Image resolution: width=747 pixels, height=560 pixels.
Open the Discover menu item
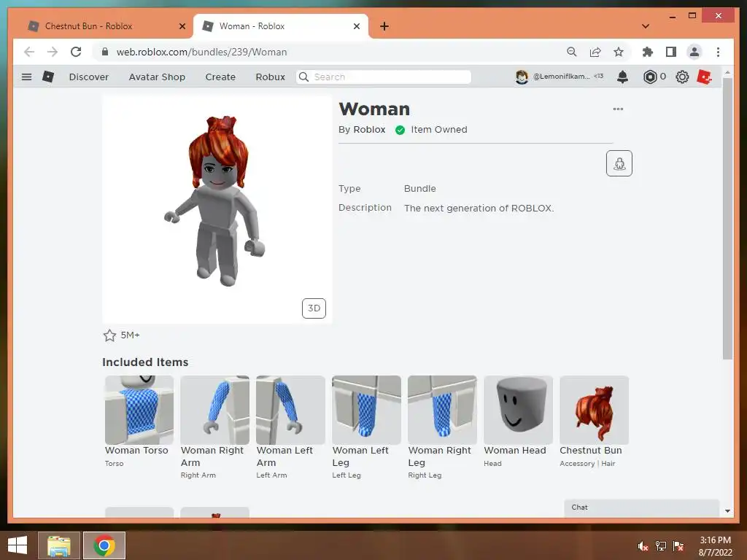(x=88, y=77)
